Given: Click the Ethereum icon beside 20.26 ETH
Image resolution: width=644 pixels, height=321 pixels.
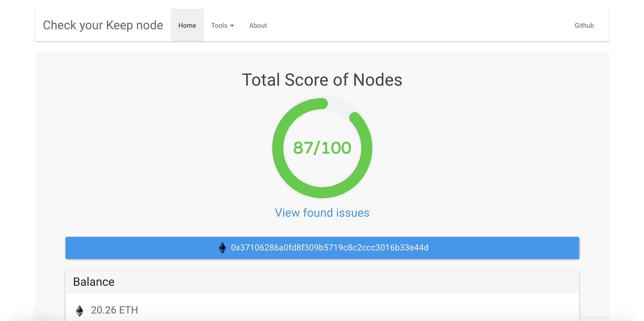Looking at the screenshot, I should 80,310.
